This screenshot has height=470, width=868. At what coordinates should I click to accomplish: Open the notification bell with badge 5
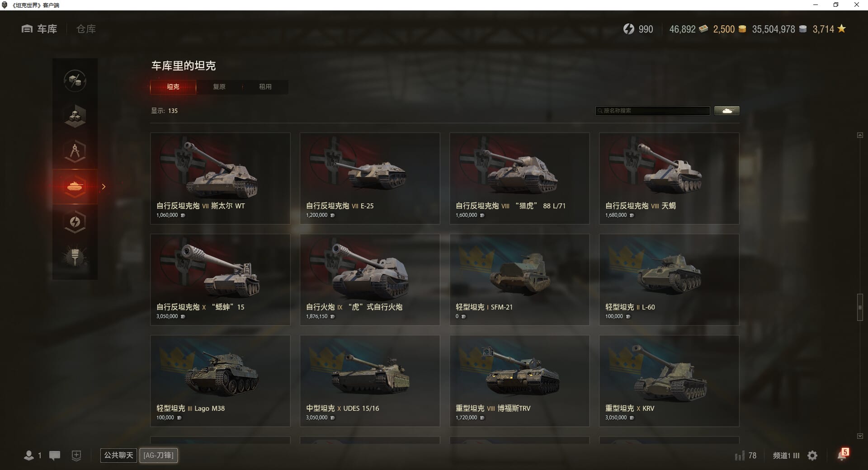pyautogui.click(x=842, y=455)
